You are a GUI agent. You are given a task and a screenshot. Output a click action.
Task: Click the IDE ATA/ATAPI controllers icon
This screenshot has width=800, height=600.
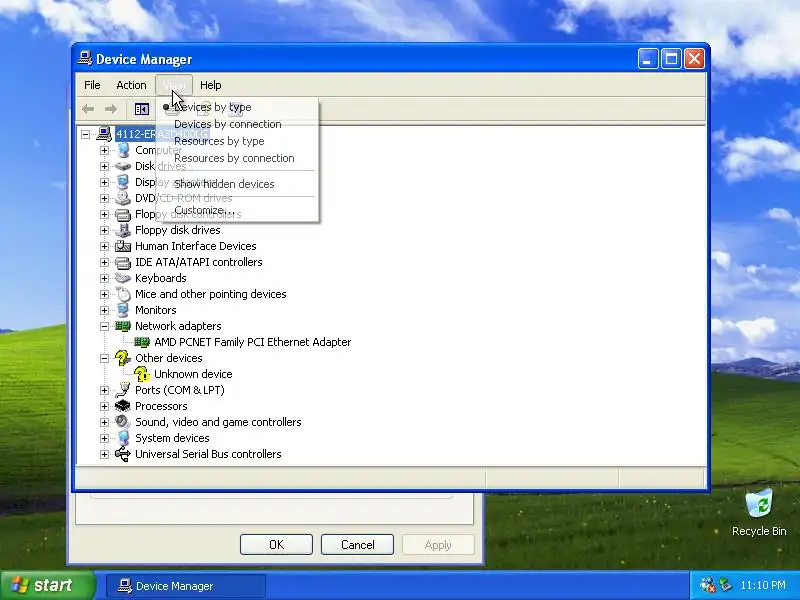point(123,262)
